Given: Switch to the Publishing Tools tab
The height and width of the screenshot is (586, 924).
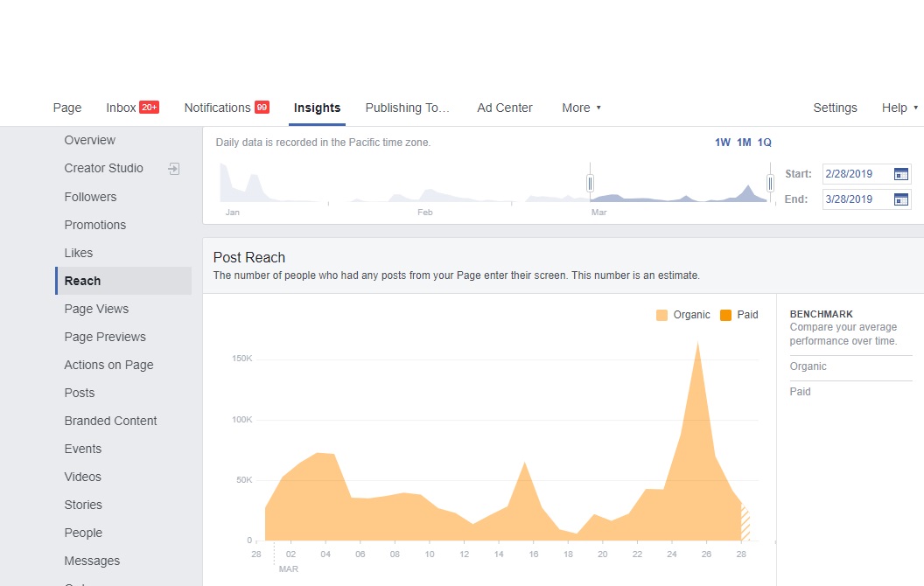Looking at the screenshot, I should click(407, 108).
